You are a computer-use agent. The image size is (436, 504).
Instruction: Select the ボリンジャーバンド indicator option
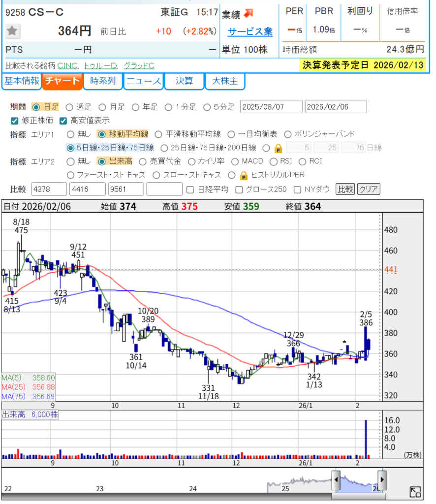pyautogui.click(x=288, y=134)
